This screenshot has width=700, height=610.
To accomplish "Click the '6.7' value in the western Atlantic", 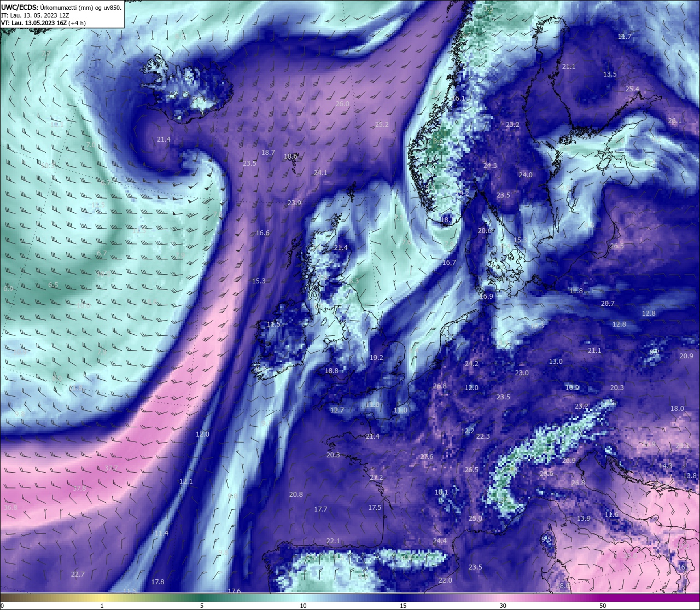I will pyautogui.click(x=102, y=253).
